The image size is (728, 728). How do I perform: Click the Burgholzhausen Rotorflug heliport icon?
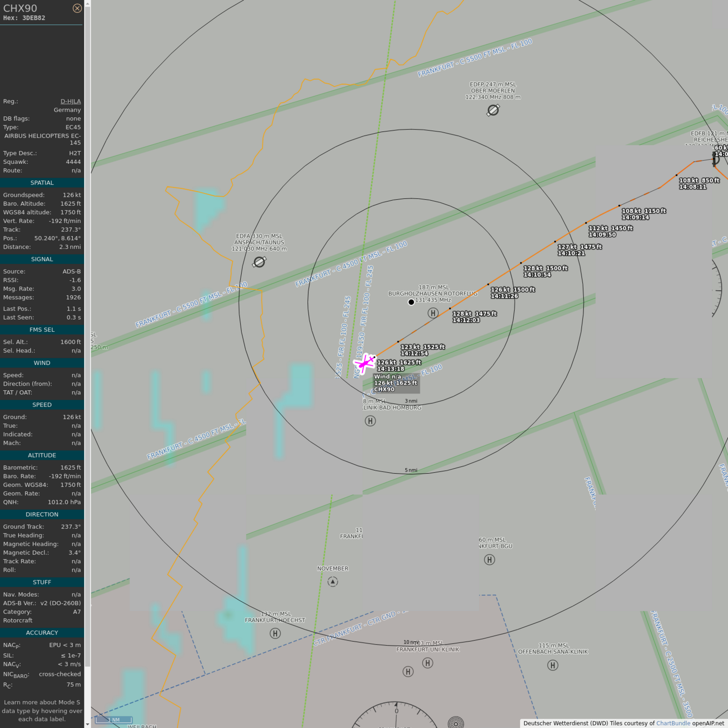tap(433, 313)
